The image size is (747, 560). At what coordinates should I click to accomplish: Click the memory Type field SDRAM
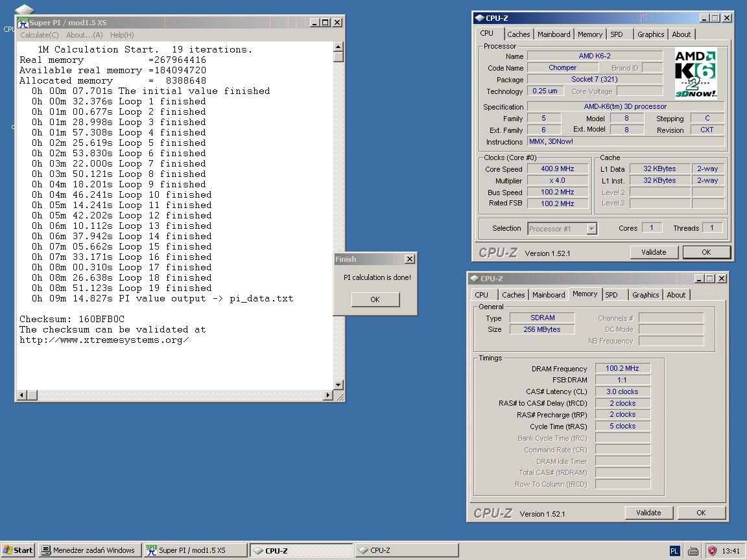pos(542,318)
